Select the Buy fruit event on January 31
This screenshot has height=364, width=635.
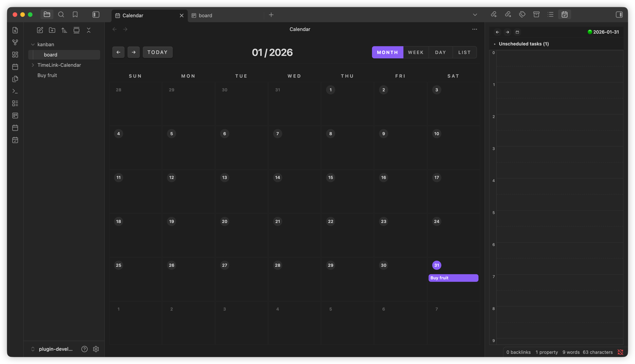(453, 278)
